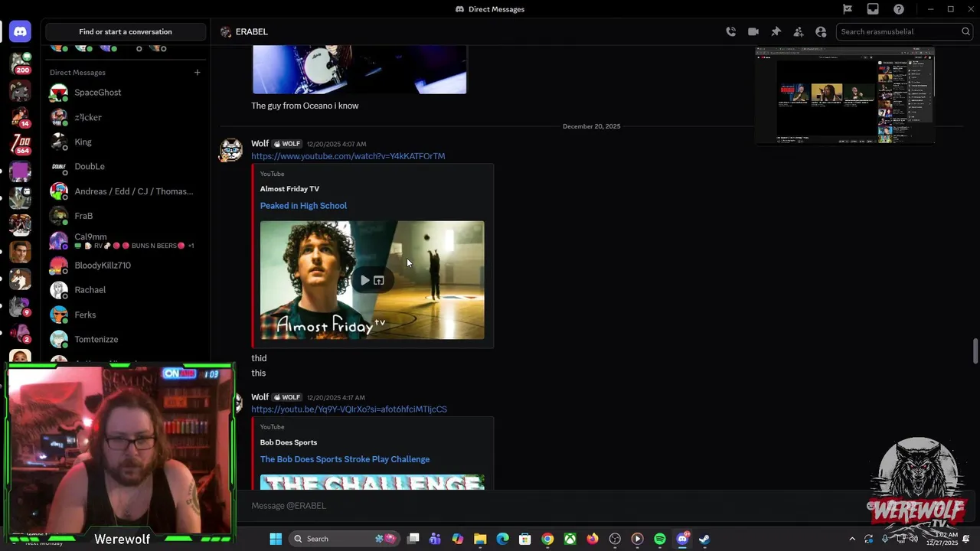Click the magnifier in Search erasmusbelial box
The width and height of the screenshot is (980, 551).
pos(965,31)
